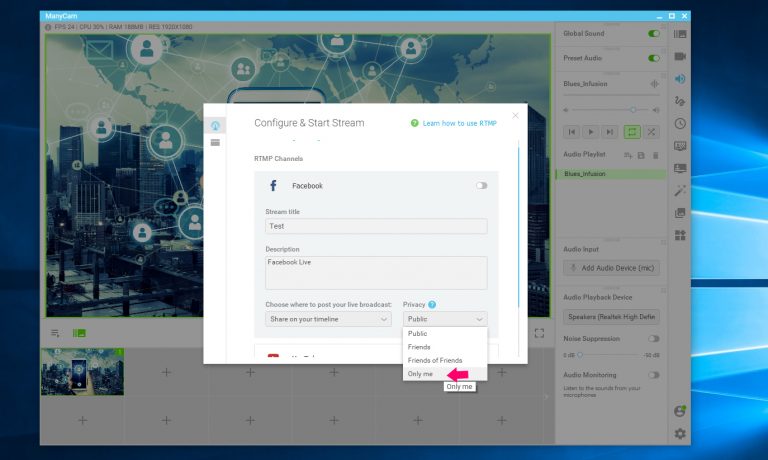Screen dimensions: 768x460
Task: Expand the Share on your timeline dropdown
Action: 328,319
